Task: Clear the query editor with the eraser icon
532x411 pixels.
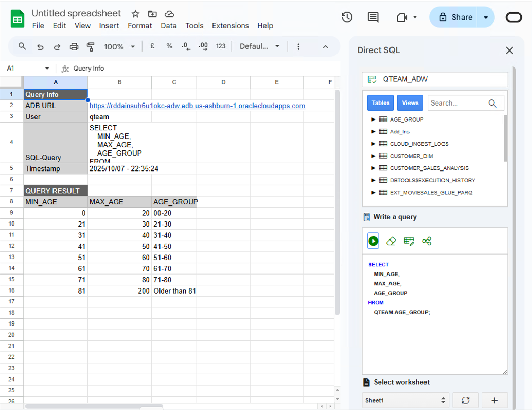Action: pyautogui.click(x=391, y=241)
